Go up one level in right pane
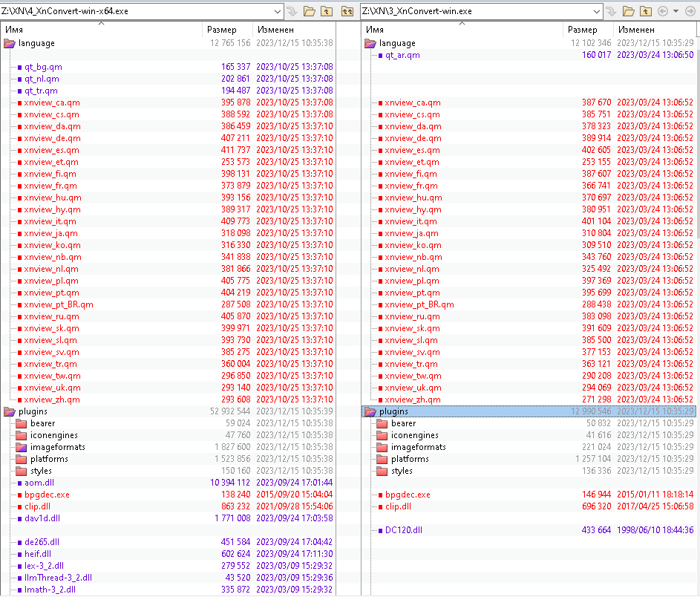The width and height of the screenshot is (700, 597). pos(645,11)
